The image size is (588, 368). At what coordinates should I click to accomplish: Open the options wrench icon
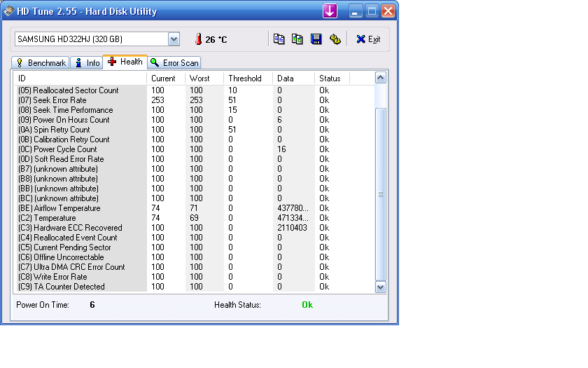335,39
